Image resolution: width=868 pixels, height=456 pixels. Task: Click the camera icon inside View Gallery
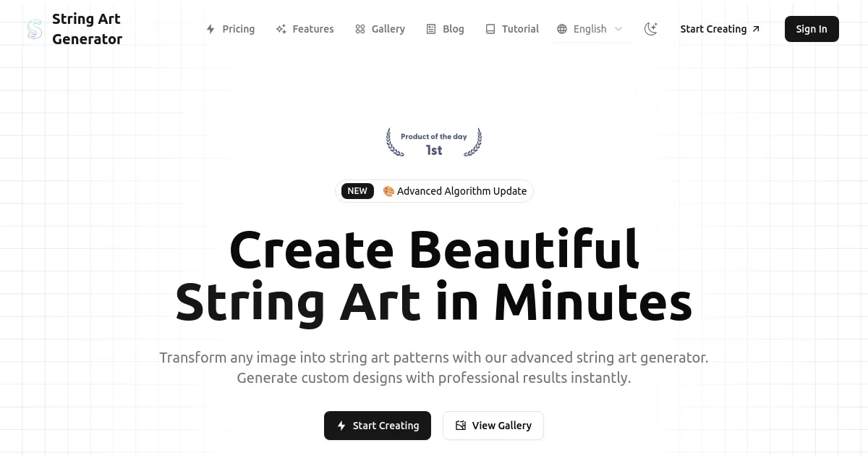coord(461,426)
